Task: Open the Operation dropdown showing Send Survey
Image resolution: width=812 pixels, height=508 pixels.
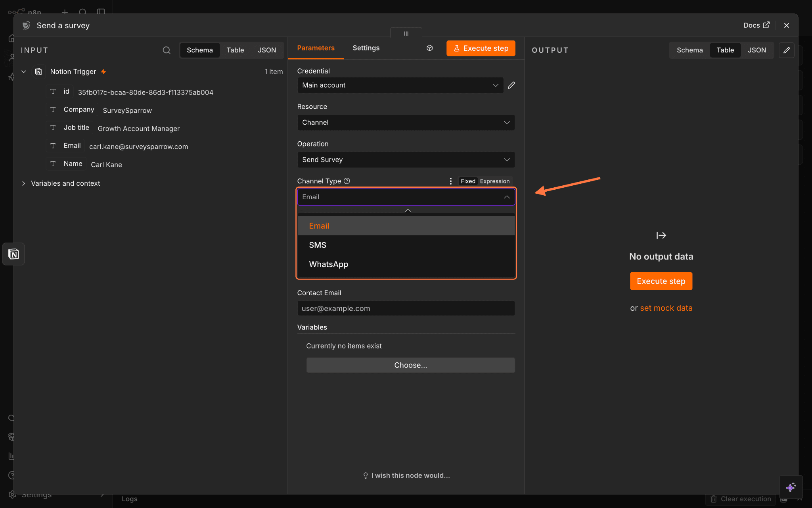Action: coord(406,160)
